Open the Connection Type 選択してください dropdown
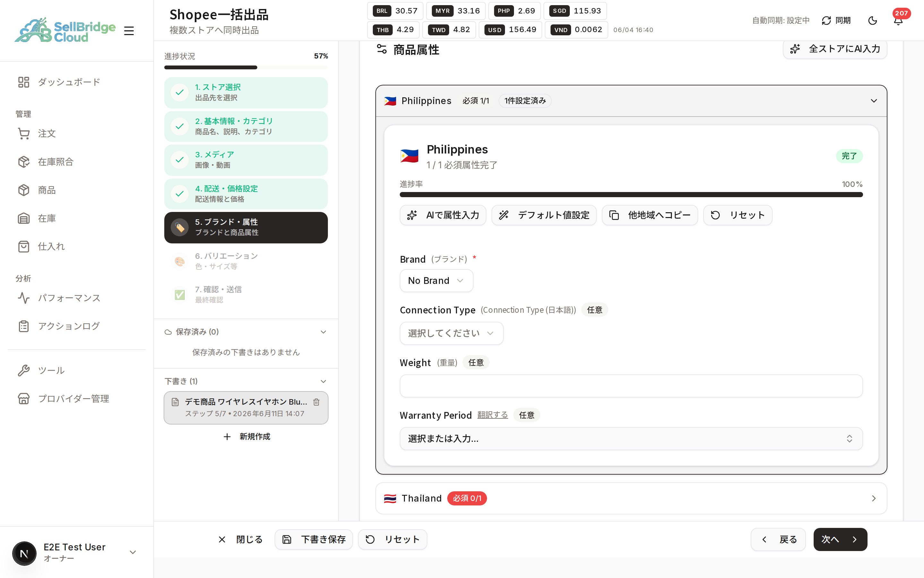 [451, 333]
